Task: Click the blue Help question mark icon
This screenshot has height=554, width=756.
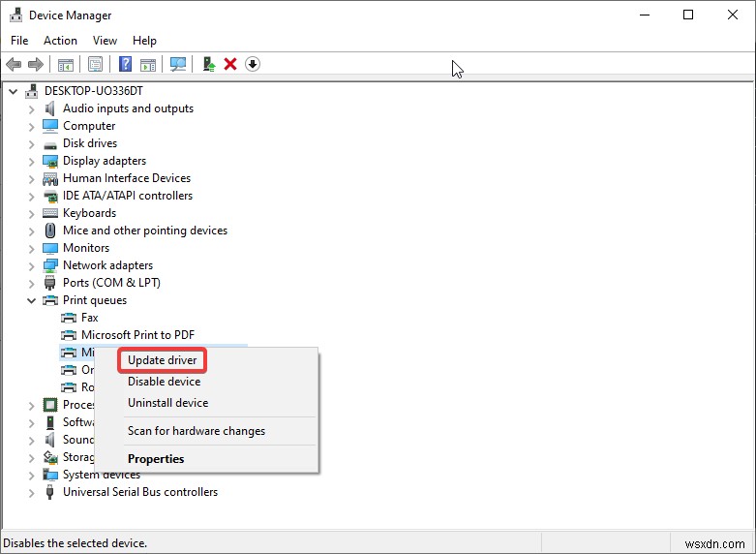Action: point(125,64)
